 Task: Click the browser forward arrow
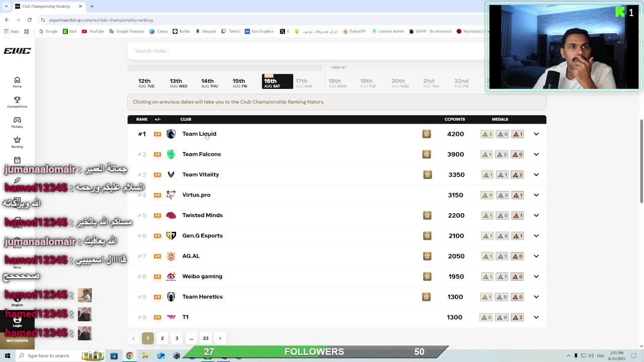click(x=18, y=20)
